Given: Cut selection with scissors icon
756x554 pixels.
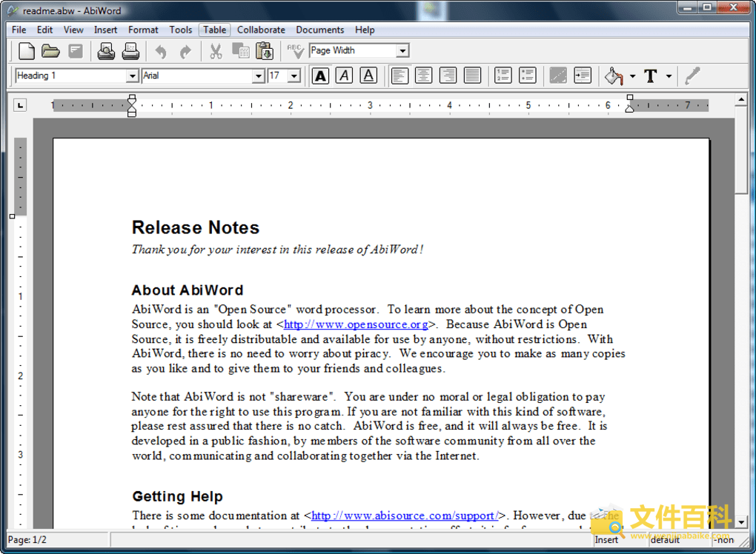Looking at the screenshot, I should pos(216,51).
